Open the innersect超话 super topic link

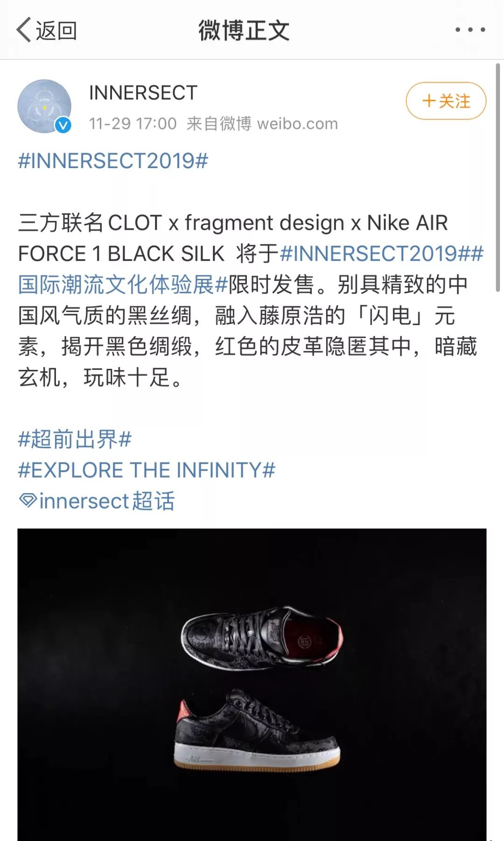(97, 501)
